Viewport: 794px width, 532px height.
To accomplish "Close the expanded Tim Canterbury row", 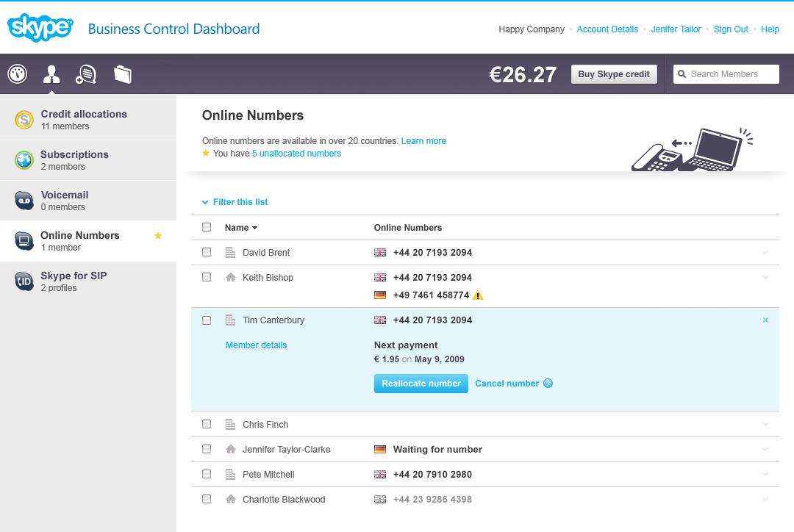I will [x=765, y=320].
